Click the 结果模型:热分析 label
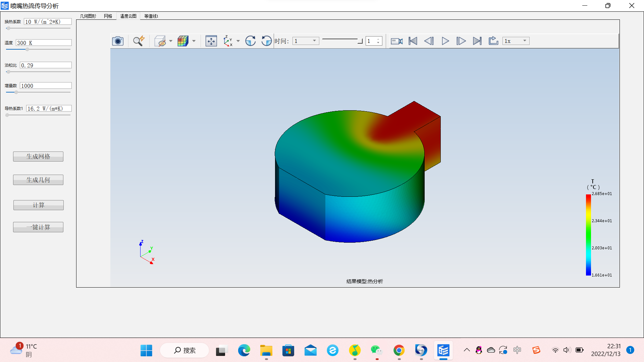 click(365, 282)
